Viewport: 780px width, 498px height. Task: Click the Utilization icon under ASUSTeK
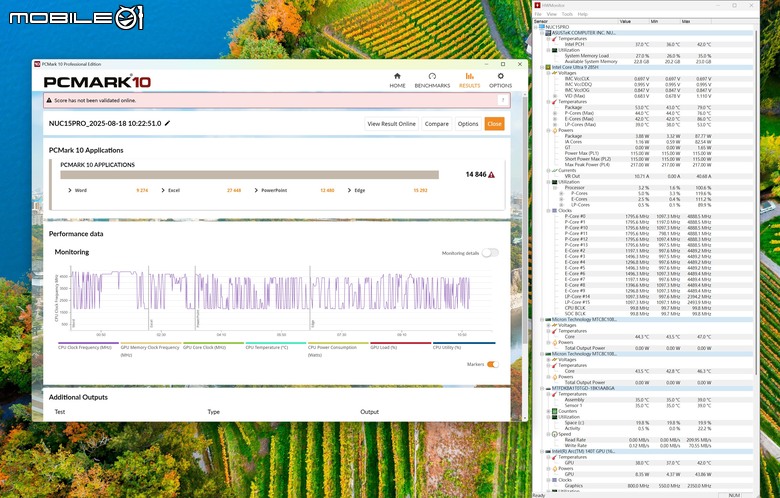555,50
